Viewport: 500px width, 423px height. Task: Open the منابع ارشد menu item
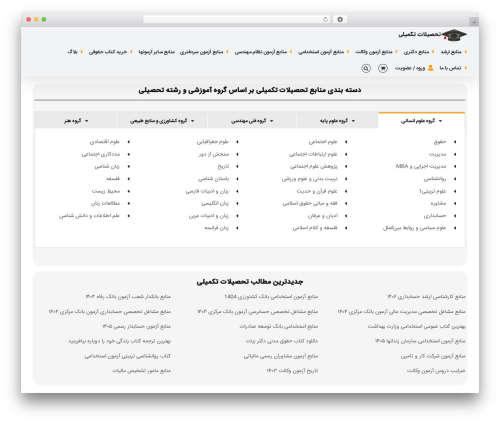click(x=451, y=52)
